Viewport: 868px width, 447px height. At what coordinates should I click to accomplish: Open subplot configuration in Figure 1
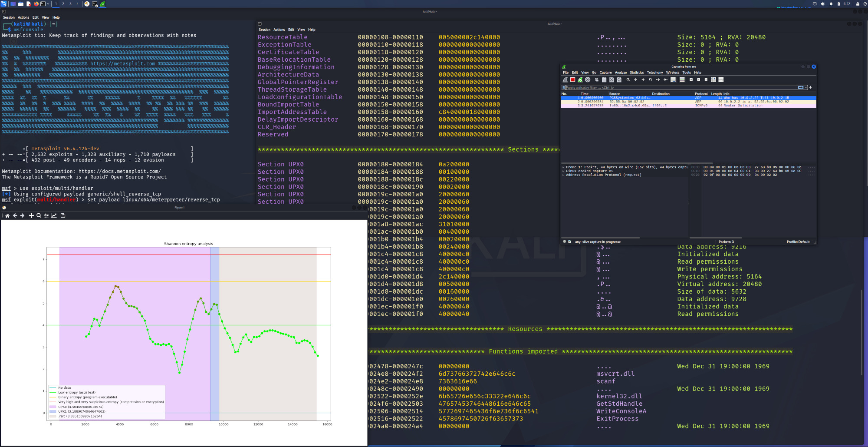[46, 215]
